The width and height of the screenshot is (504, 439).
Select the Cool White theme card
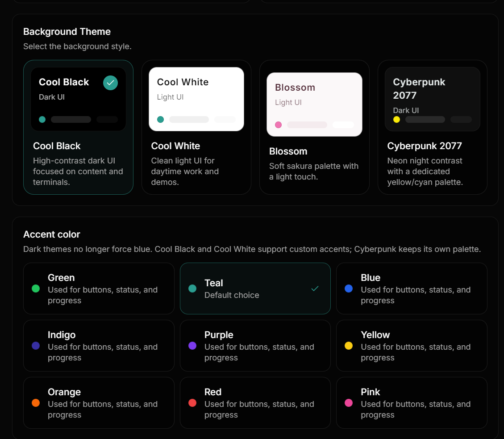coord(196,127)
